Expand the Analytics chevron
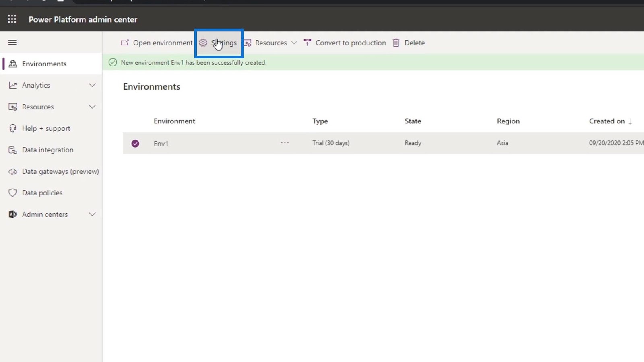Viewport: 644px width, 362px height. tap(92, 85)
